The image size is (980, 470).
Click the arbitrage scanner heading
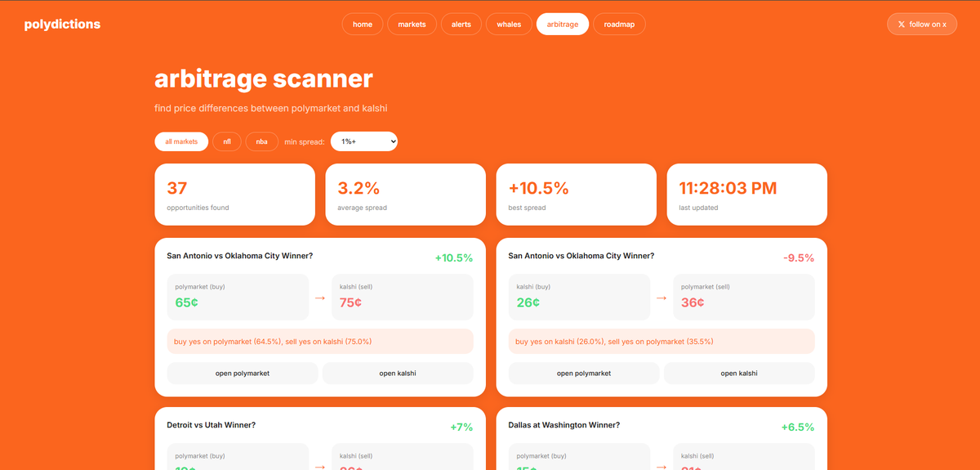pyautogui.click(x=264, y=79)
